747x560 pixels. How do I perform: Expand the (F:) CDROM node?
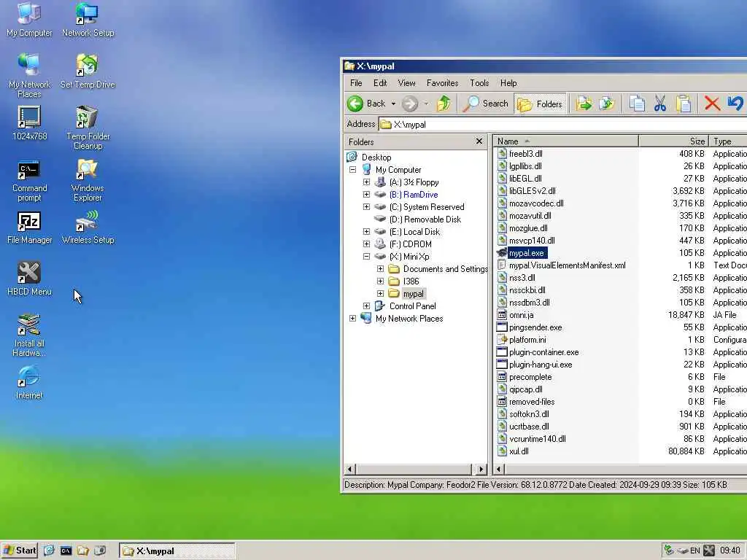tap(366, 244)
